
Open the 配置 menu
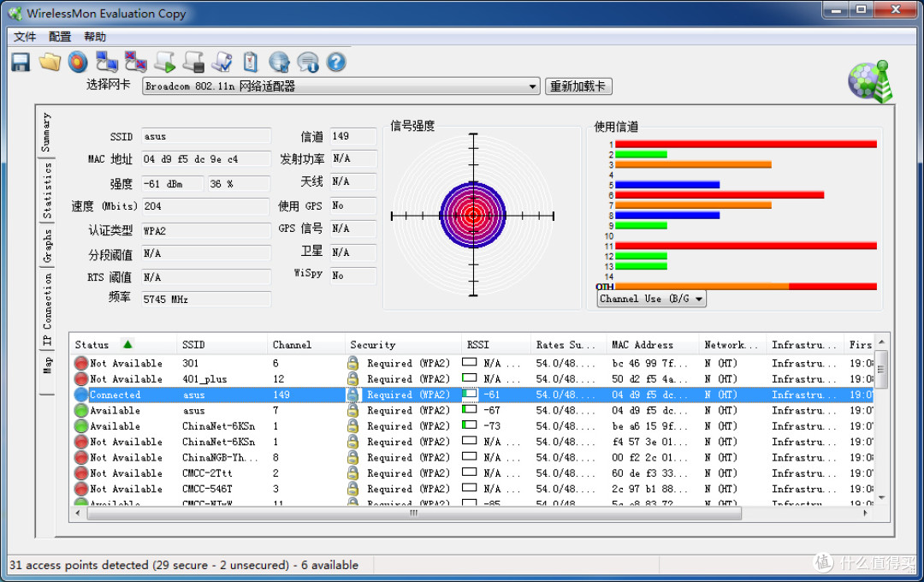click(60, 37)
